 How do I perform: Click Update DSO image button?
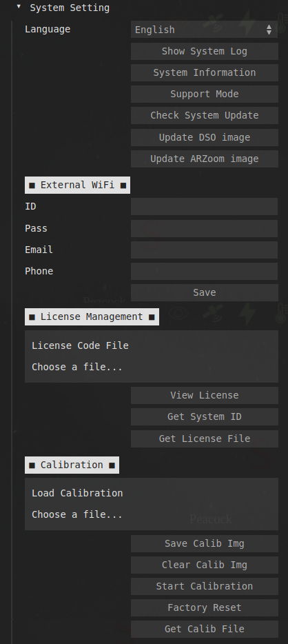(205, 138)
